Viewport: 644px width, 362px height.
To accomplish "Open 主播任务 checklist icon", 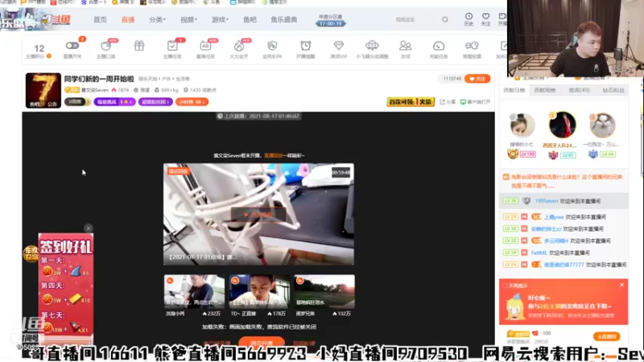I will [172, 46].
